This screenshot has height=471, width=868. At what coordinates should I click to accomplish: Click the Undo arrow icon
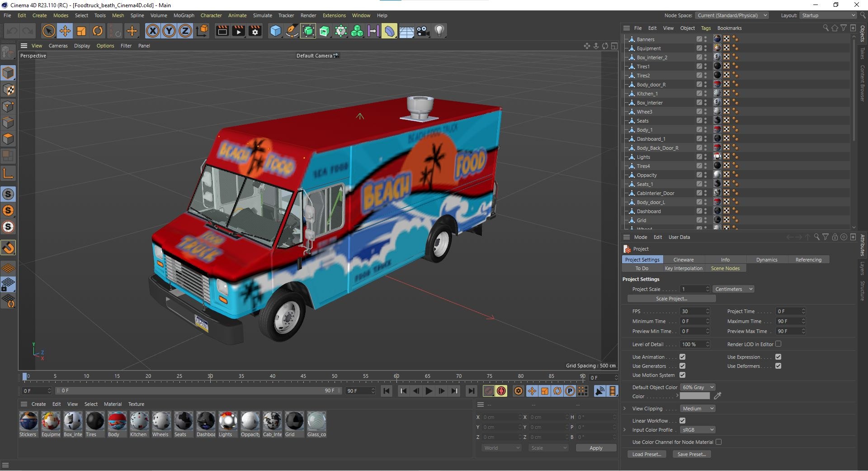(x=12, y=31)
